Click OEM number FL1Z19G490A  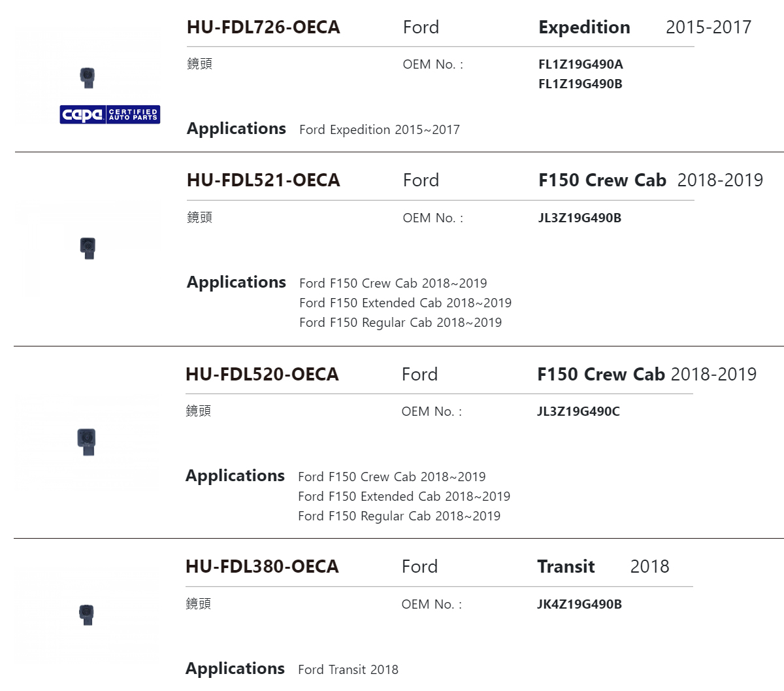(581, 64)
